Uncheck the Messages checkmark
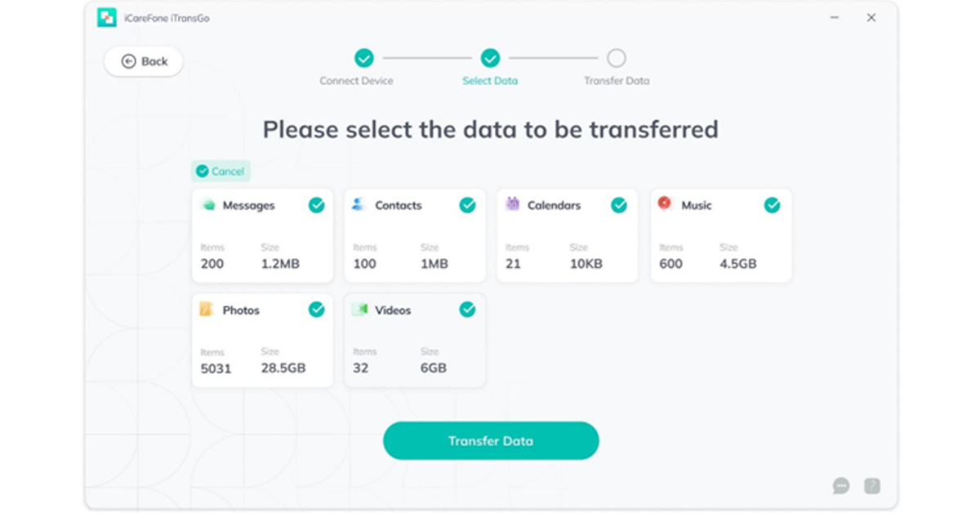Image resolution: width=980 pixels, height=513 pixels. (316, 206)
